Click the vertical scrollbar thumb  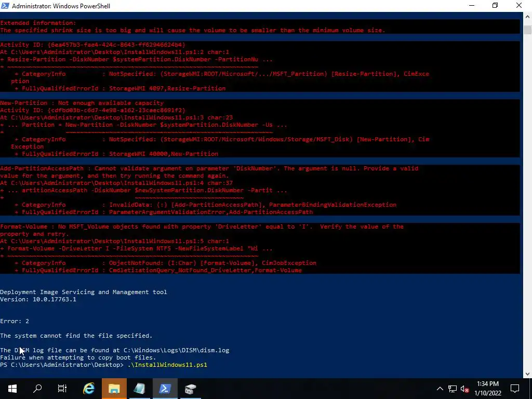528,30
